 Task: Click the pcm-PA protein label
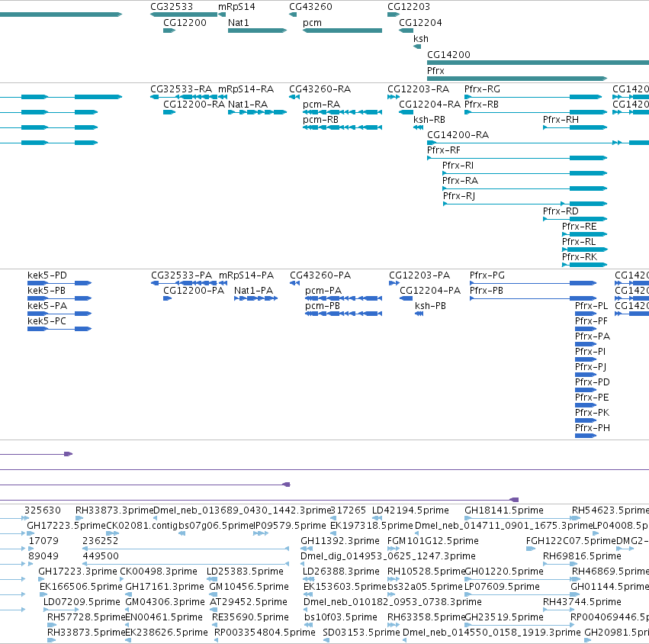click(x=323, y=291)
